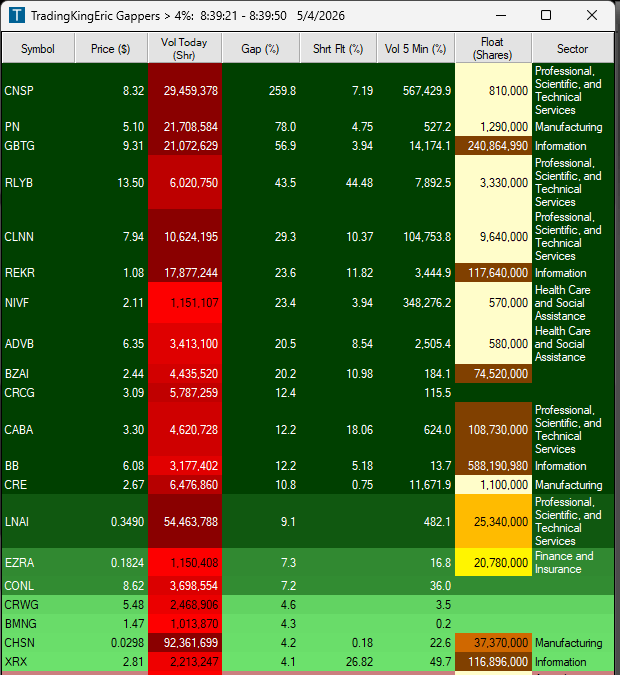Click NIVF volume cell 1,151,107
This screenshot has width=620, height=675.
click(185, 303)
